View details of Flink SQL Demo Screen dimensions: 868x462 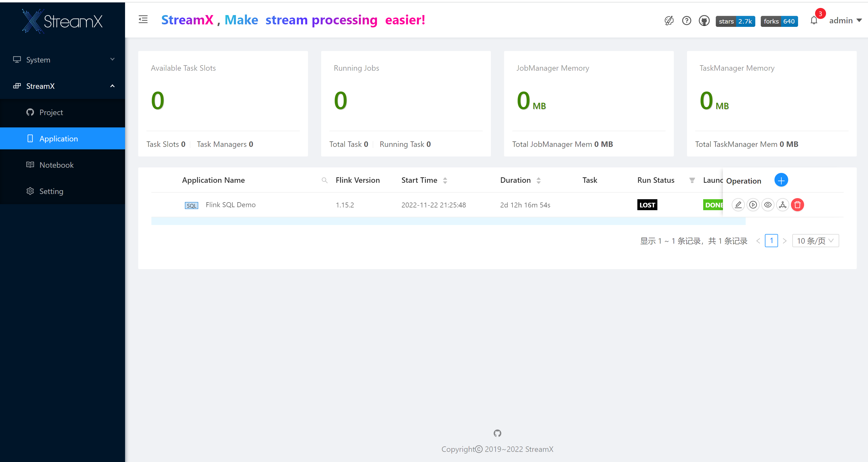768,205
